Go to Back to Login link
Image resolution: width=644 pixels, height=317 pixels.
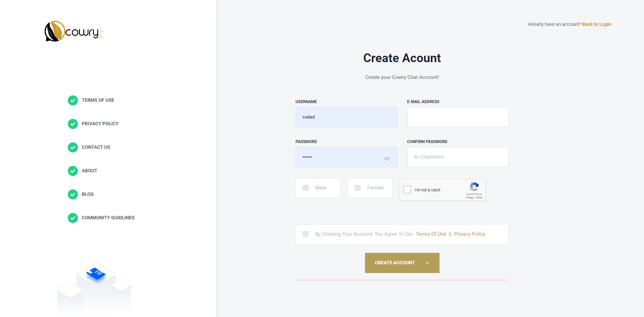click(596, 24)
